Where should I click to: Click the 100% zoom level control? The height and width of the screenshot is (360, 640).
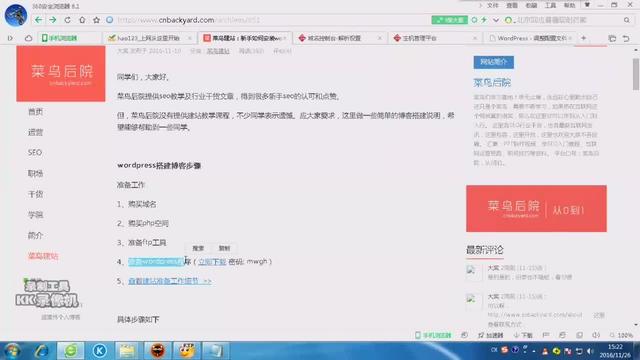click(621, 335)
